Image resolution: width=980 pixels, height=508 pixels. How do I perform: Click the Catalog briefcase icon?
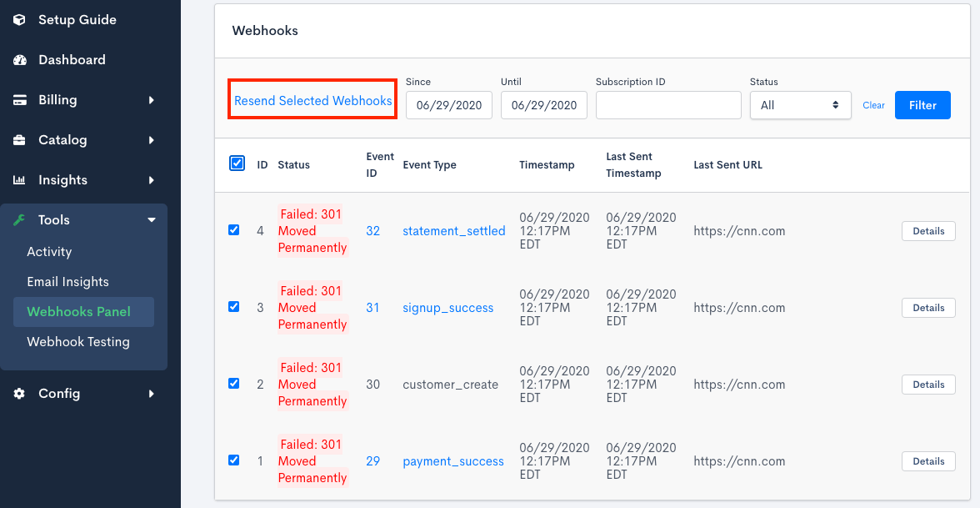pos(20,140)
